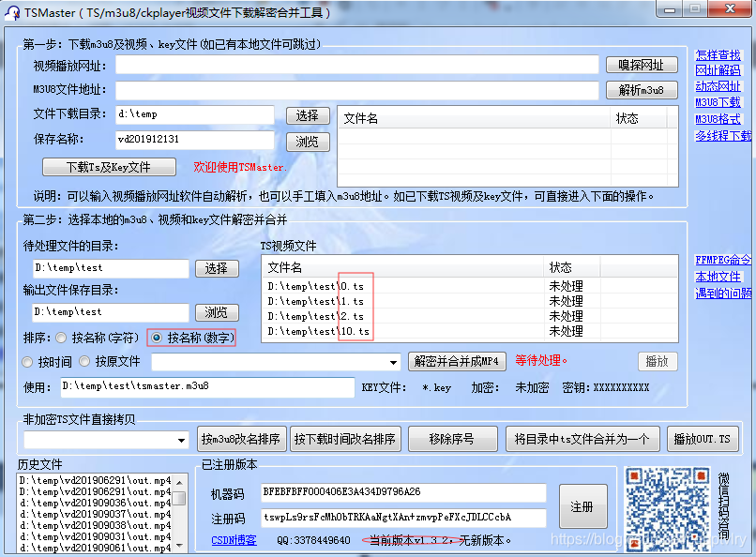
Task: Open the FFMPEG命令 link
Action: [x=723, y=260]
